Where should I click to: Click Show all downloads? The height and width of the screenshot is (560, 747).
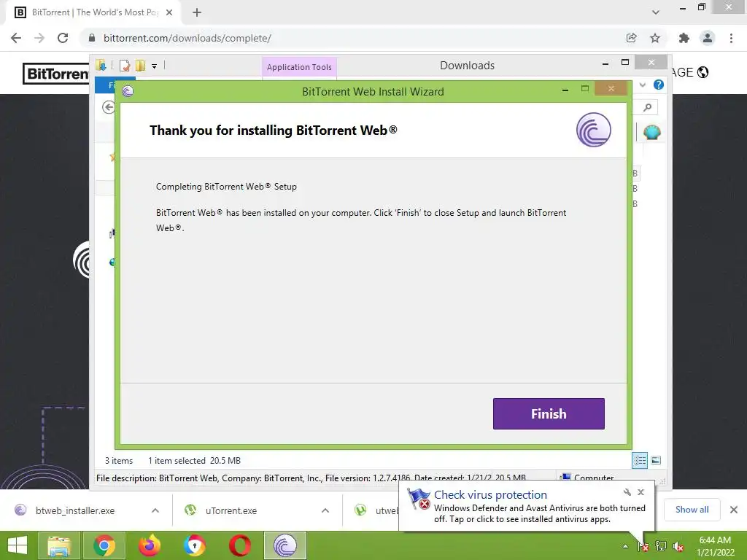[692, 510]
